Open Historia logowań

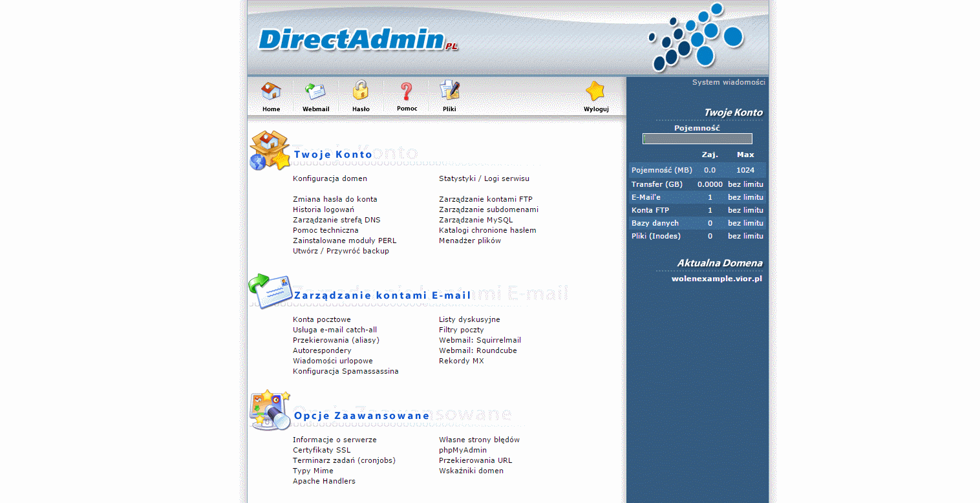click(323, 209)
